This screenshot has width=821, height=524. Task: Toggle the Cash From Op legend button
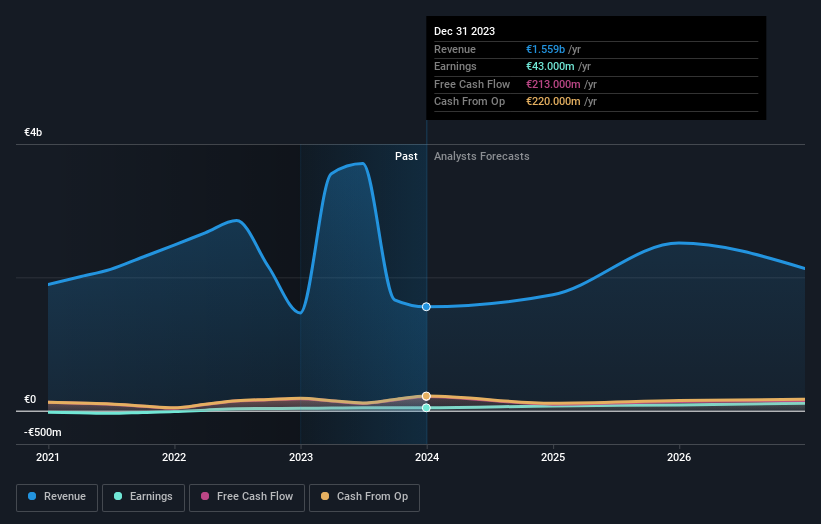(x=364, y=497)
